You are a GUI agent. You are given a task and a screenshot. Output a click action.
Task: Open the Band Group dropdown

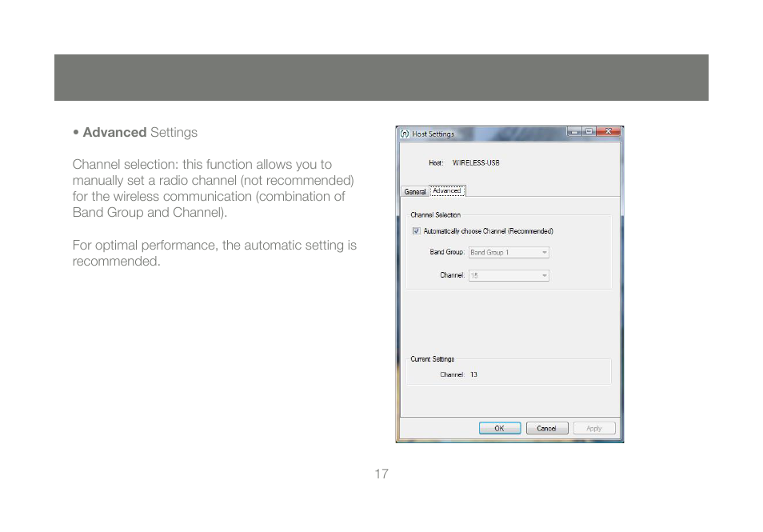coord(509,252)
